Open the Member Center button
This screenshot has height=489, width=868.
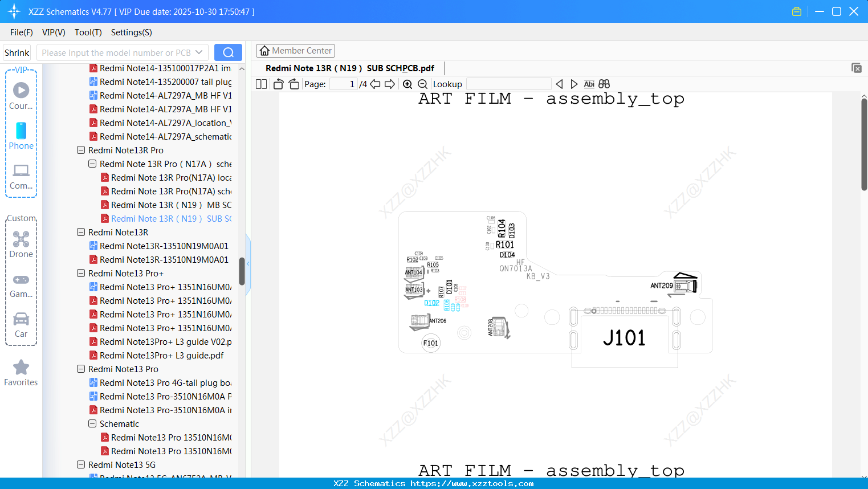pos(295,51)
